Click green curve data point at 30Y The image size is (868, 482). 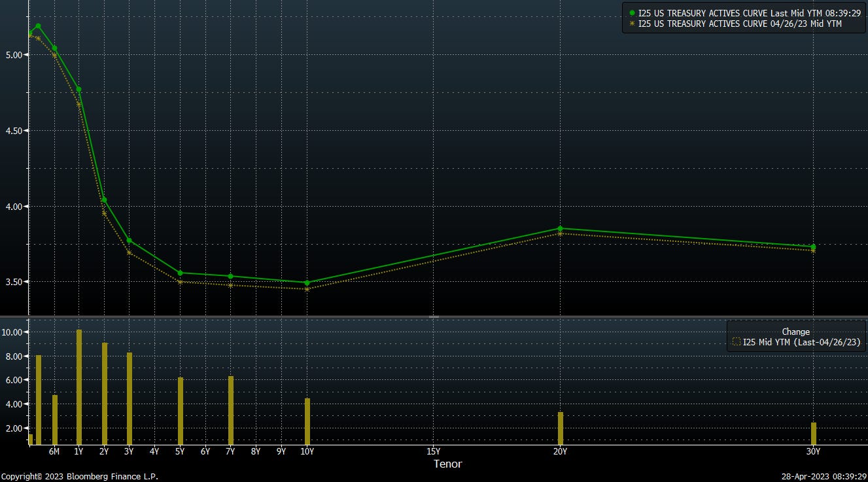(813, 247)
